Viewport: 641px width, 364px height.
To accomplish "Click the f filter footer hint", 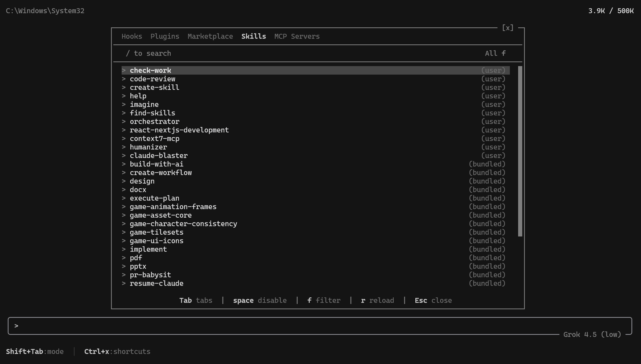I will (324, 300).
